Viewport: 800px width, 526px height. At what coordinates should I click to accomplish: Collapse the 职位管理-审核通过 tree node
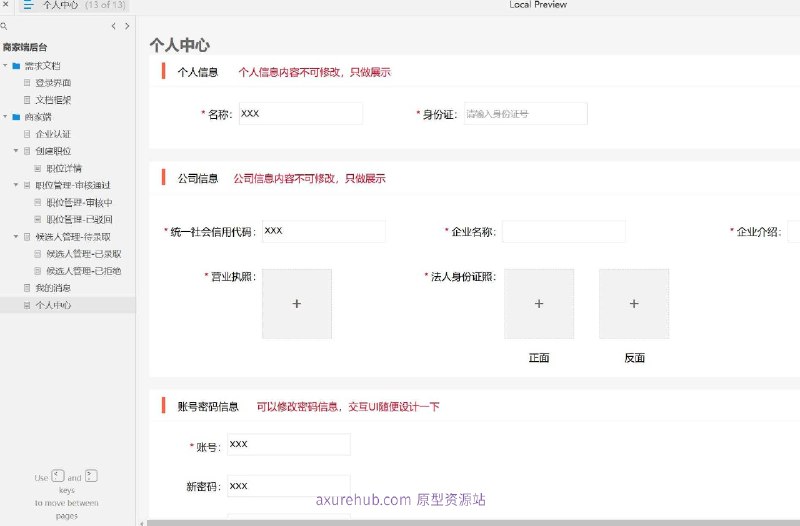(x=16, y=185)
